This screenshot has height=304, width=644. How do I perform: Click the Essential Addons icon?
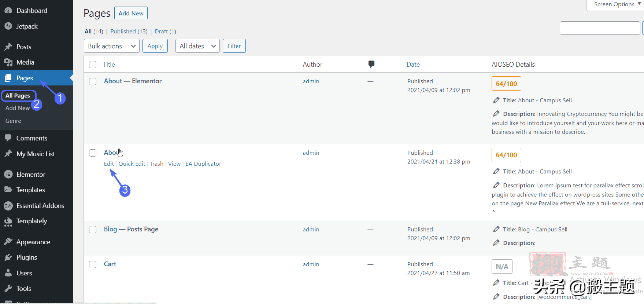click(8, 206)
